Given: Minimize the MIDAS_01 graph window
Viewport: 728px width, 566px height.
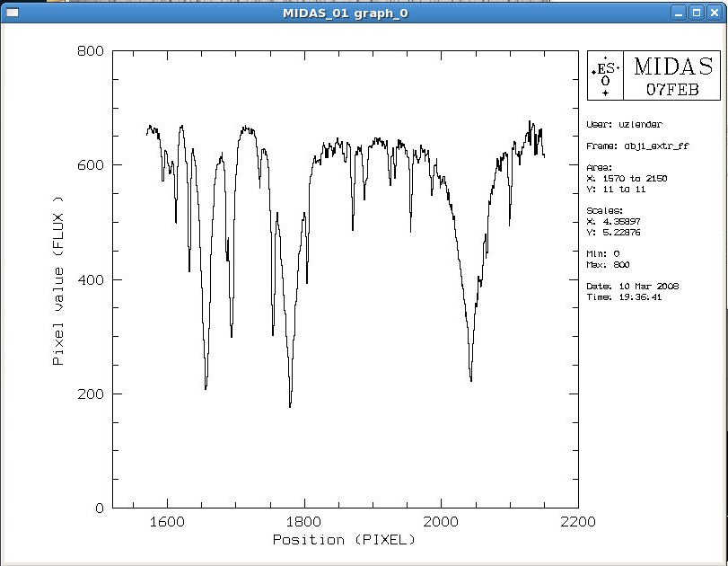Looking at the screenshot, I should click(679, 11).
